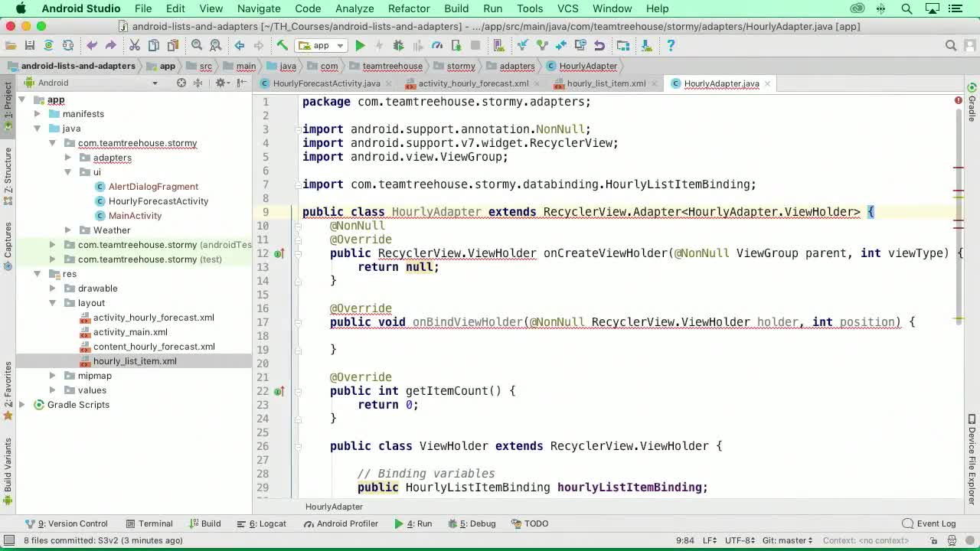Select MainActivity in project tree
The height and width of the screenshot is (551, 980).
135,216
